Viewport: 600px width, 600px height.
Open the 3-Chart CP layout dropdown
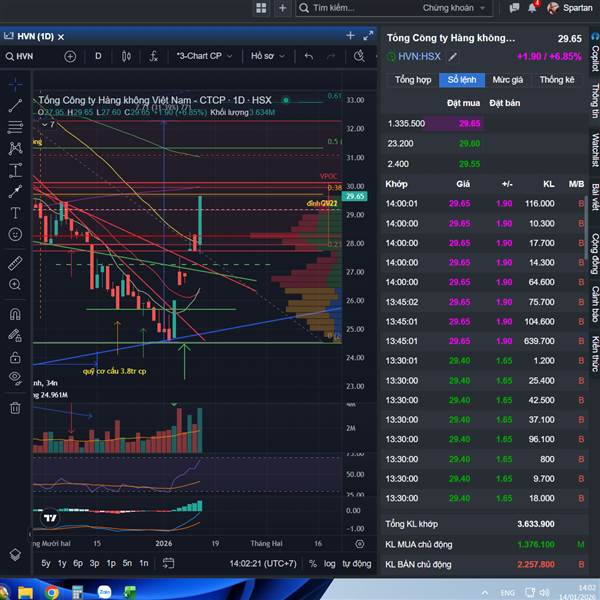[205, 56]
